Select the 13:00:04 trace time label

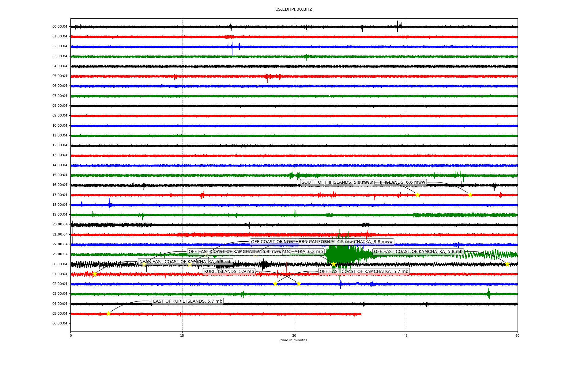point(60,155)
